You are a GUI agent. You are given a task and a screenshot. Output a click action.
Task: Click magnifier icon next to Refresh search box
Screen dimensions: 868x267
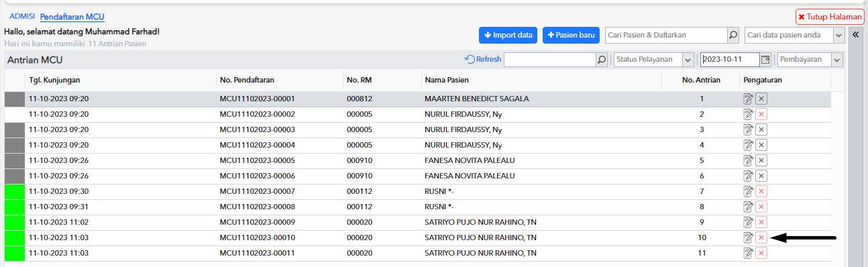tap(602, 60)
